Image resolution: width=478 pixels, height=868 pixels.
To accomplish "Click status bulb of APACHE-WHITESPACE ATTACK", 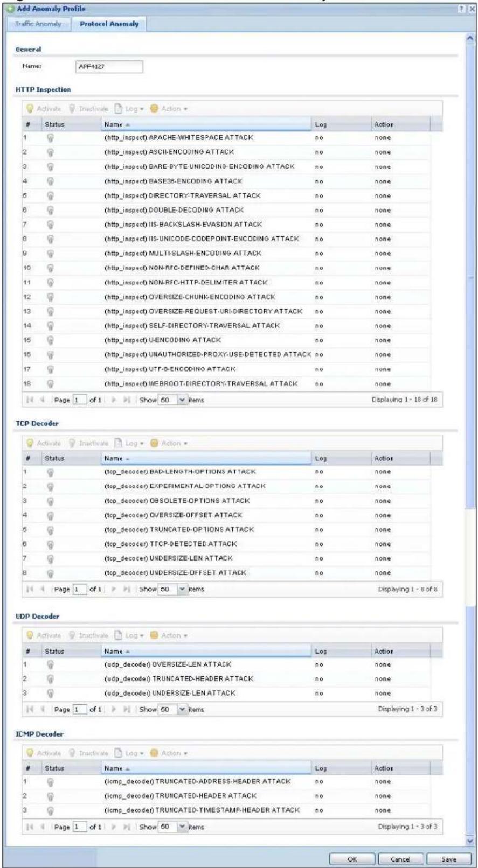I will [51, 138].
